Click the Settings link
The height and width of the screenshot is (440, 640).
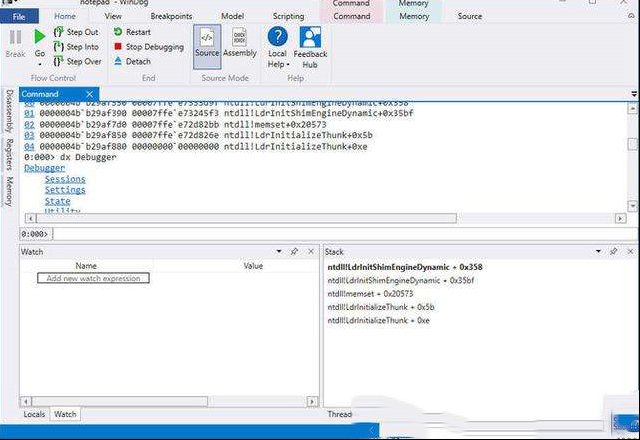pos(65,190)
